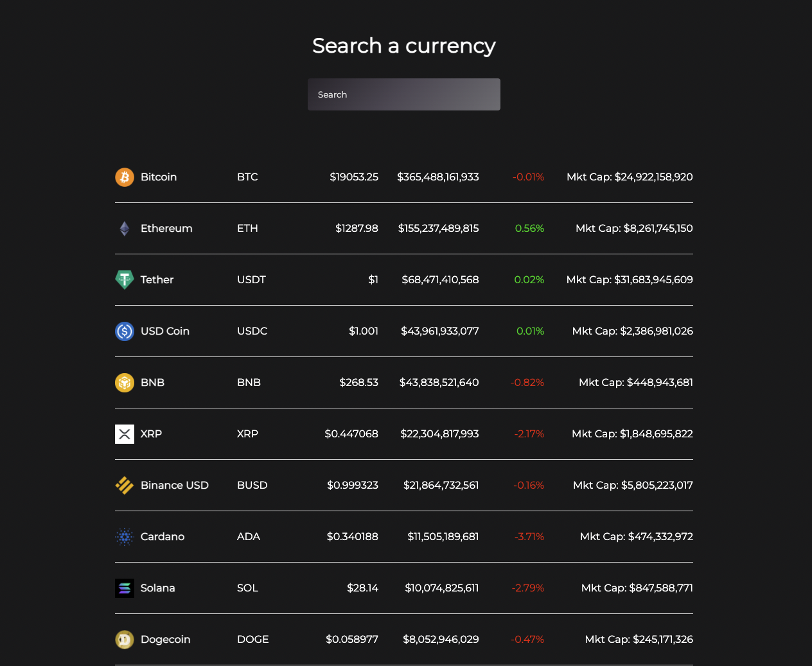Viewport: 812px width, 666px height.
Task: Click the Cardano name label
Action: [x=163, y=537]
